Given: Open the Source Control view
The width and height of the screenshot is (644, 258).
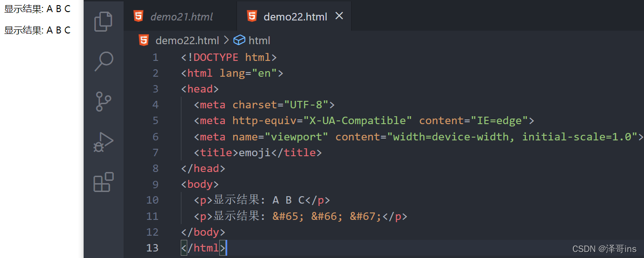Looking at the screenshot, I should pyautogui.click(x=103, y=101).
